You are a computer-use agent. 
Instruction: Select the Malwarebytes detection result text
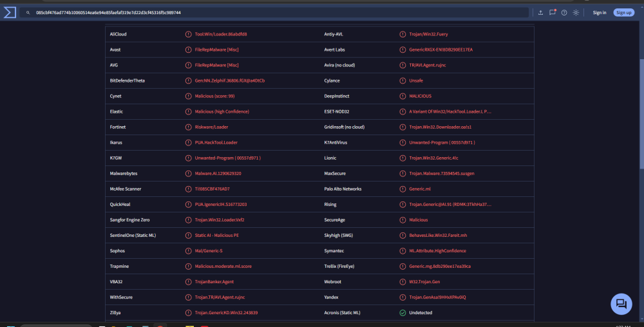click(218, 173)
